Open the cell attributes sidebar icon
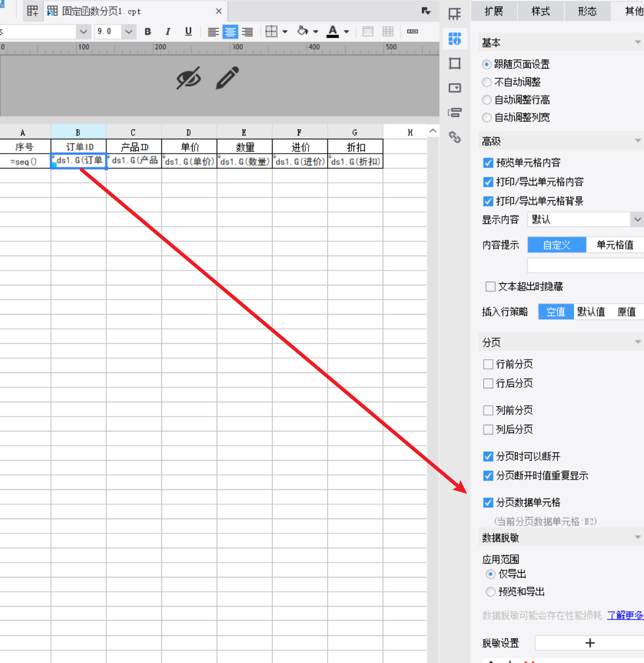 click(455, 39)
